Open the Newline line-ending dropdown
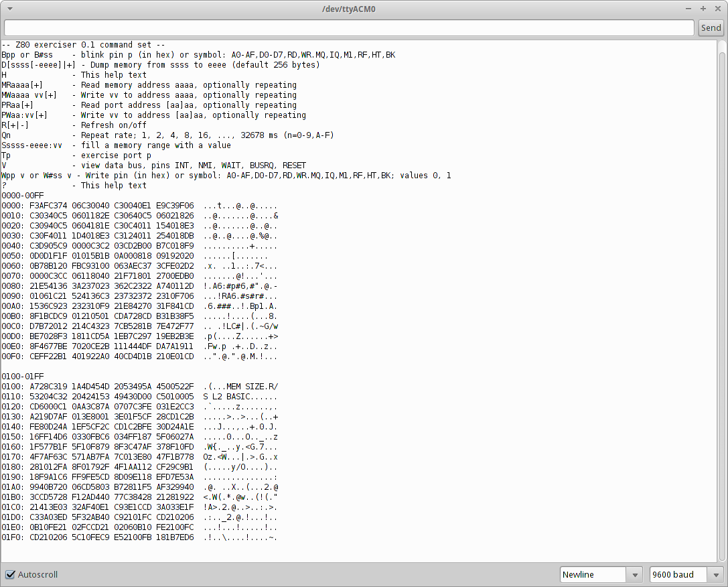 pyautogui.click(x=601, y=574)
